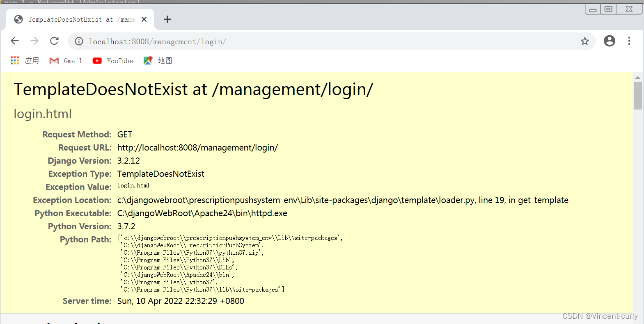Click the browser back arrow
The width and height of the screenshot is (644, 324).
(x=15, y=41)
